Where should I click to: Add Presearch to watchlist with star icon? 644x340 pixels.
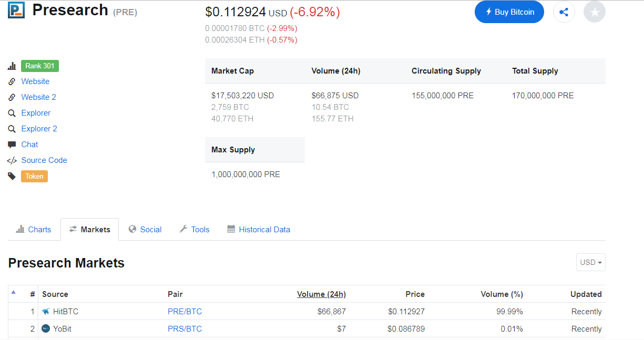595,12
